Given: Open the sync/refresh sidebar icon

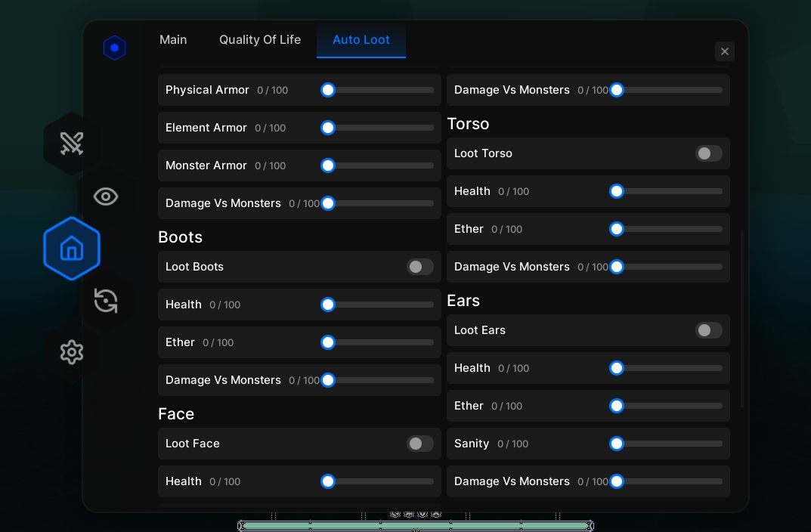Looking at the screenshot, I should pos(106,301).
